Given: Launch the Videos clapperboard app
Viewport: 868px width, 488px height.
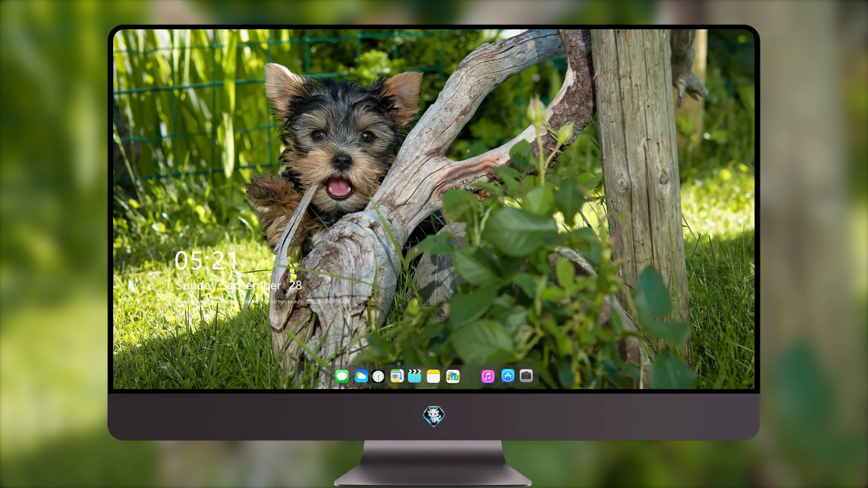Looking at the screenshot, I should click(x=415, y=376).
